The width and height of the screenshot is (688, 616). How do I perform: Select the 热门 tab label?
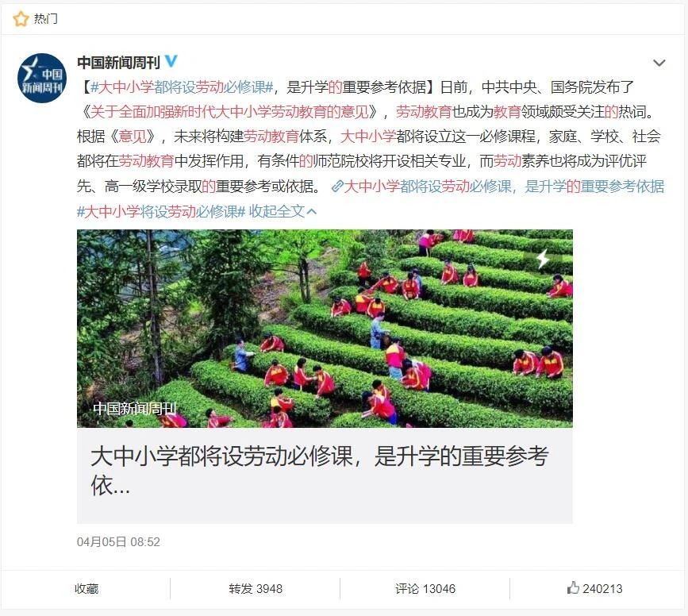(46, 19)
